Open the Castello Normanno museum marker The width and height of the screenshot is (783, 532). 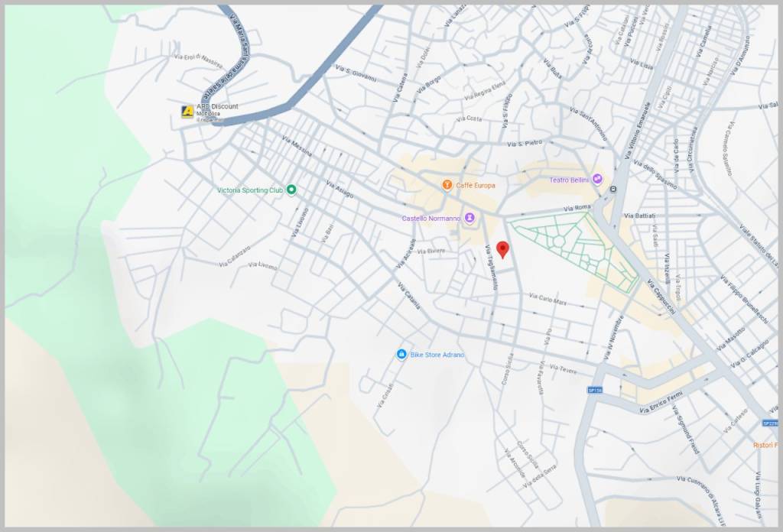[469, 218]
